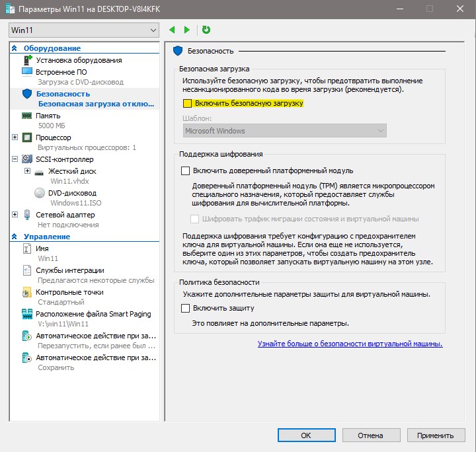Click the Жесткий диск drive icon

pos(39,172)
